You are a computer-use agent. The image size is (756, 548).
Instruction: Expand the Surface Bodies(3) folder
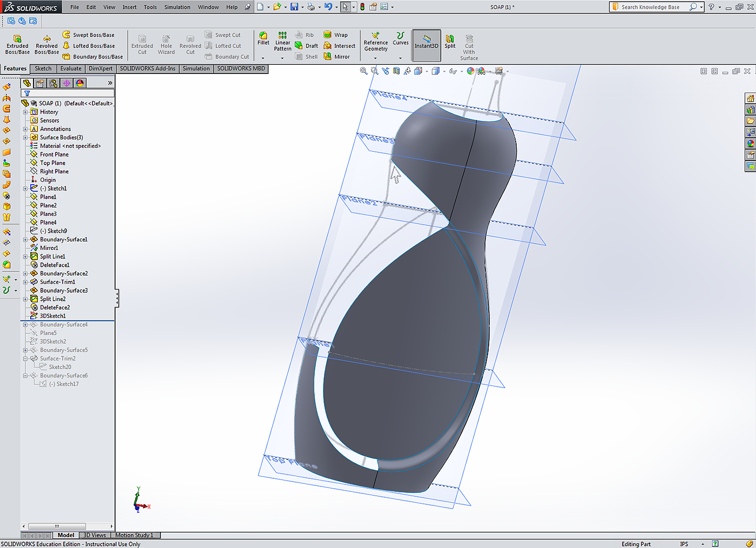click(25, 138)
